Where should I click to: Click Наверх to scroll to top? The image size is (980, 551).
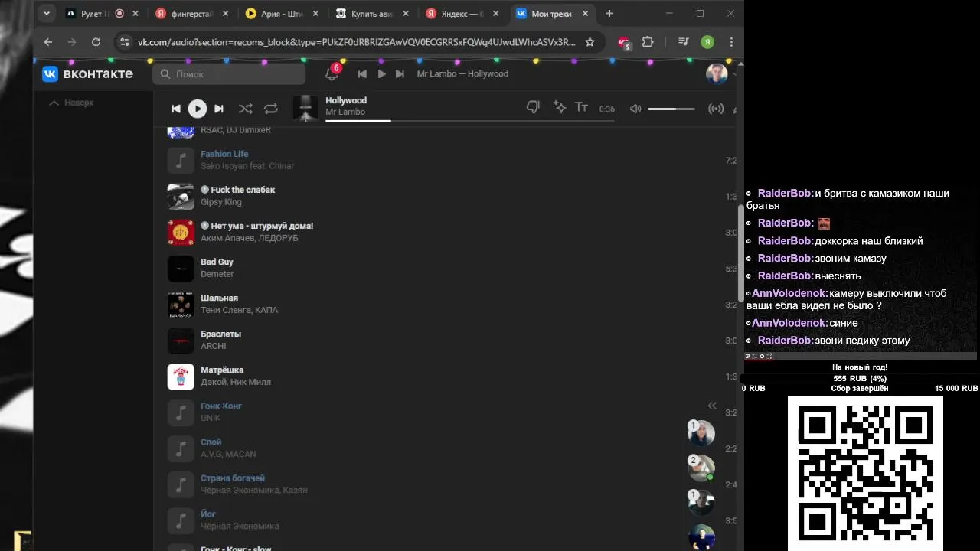coord(71,103)
